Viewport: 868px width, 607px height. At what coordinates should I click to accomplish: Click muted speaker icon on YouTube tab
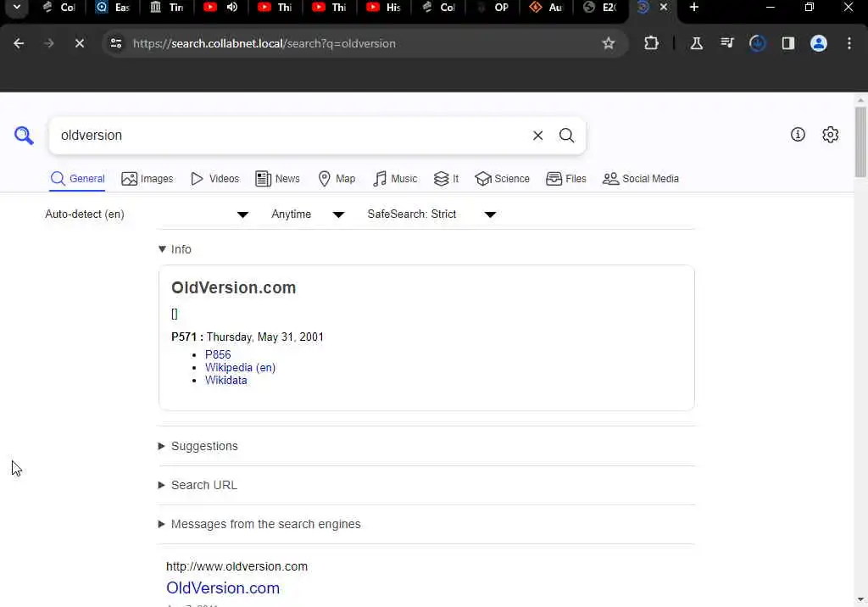tap(232, 7)
